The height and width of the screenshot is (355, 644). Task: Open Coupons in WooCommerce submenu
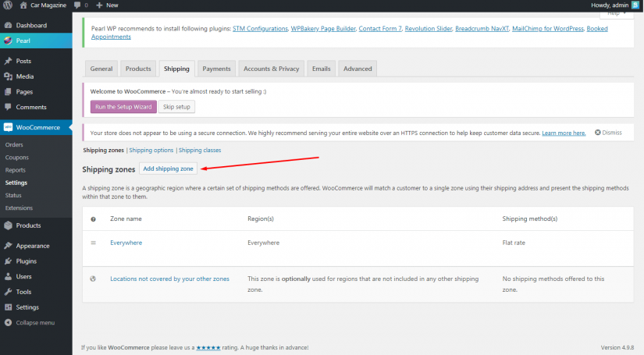(x=17, y=157)
